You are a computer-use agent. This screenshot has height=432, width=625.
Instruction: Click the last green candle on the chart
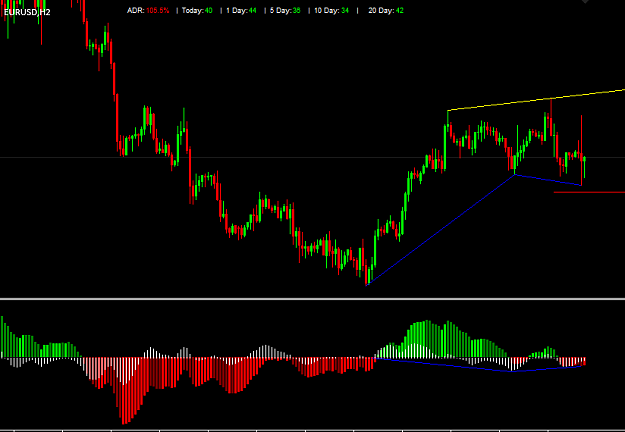[584, 167]
